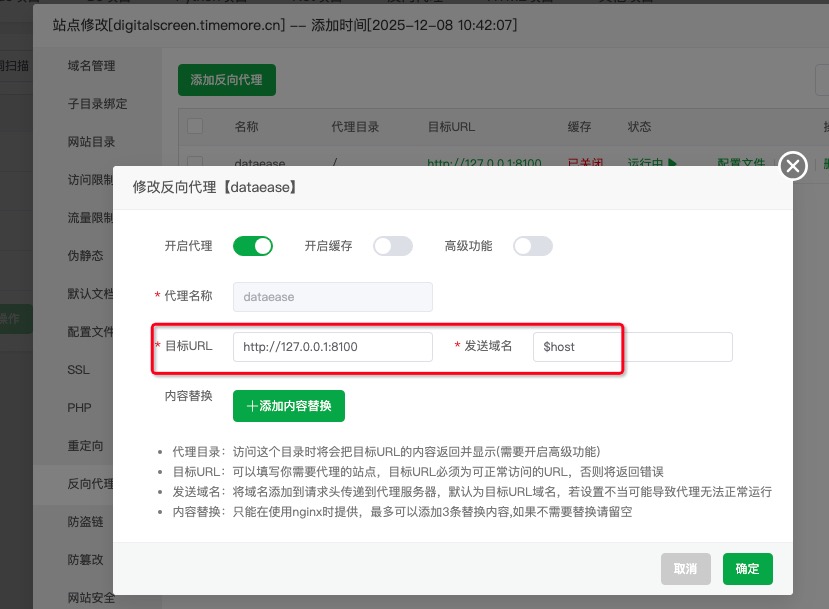This screenshot has width=829, height=609.
Task: Click the 目标URL input field
Action: [332, 347]
